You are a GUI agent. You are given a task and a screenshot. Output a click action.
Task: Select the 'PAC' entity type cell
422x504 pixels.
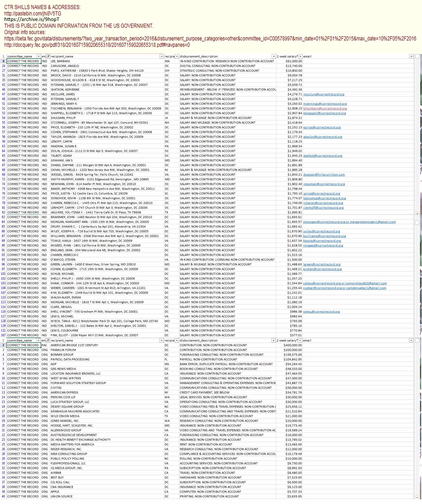45,345
